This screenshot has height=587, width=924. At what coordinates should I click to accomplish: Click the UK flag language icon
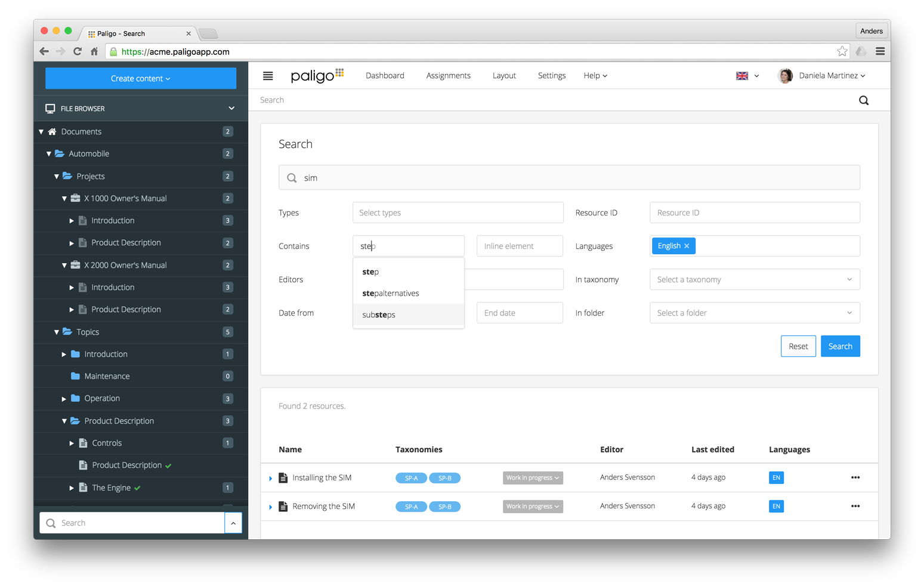click(x=742, y=76)
